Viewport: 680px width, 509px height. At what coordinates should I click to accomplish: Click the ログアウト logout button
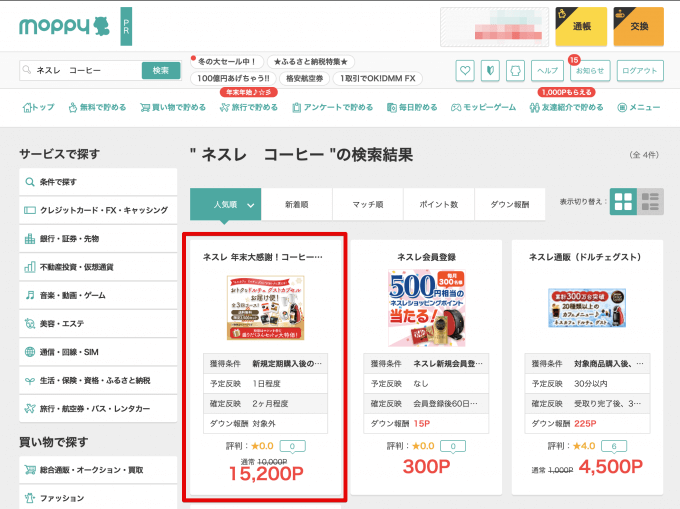pyautogui.click(x=640, y=70)
